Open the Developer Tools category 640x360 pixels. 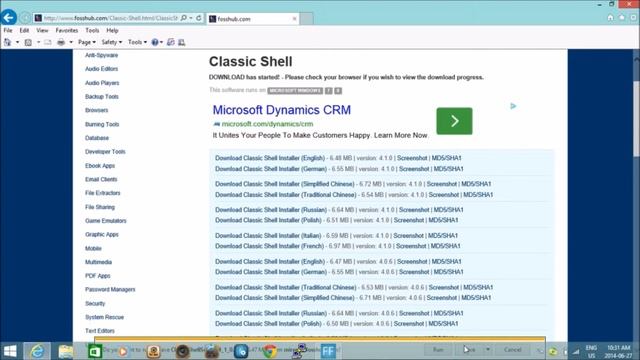[x=105, y=152]
